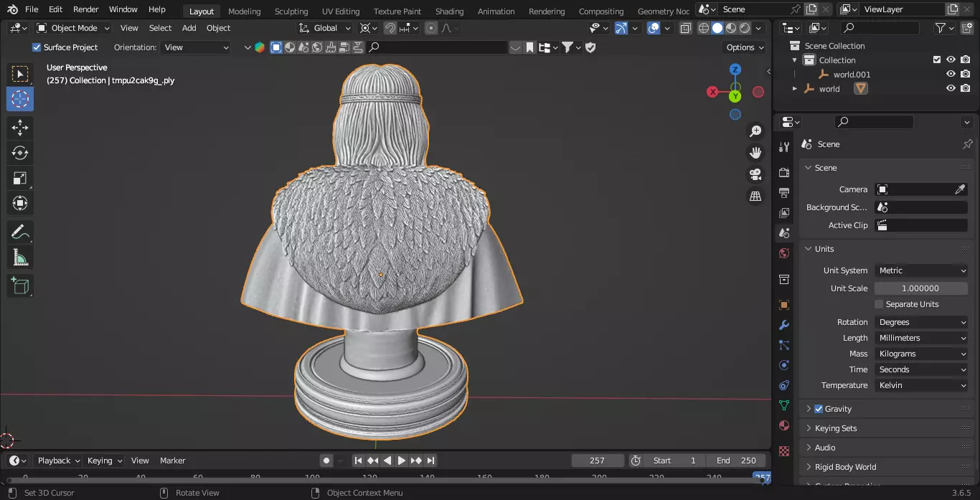Open the File menu
980x500 pixels.
point(32,10)
